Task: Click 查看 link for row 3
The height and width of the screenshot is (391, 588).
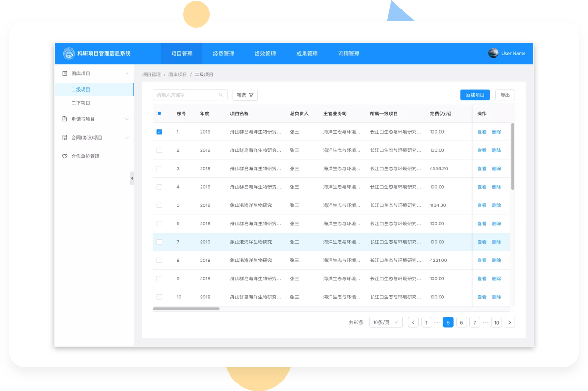Action: coord(481,169)
